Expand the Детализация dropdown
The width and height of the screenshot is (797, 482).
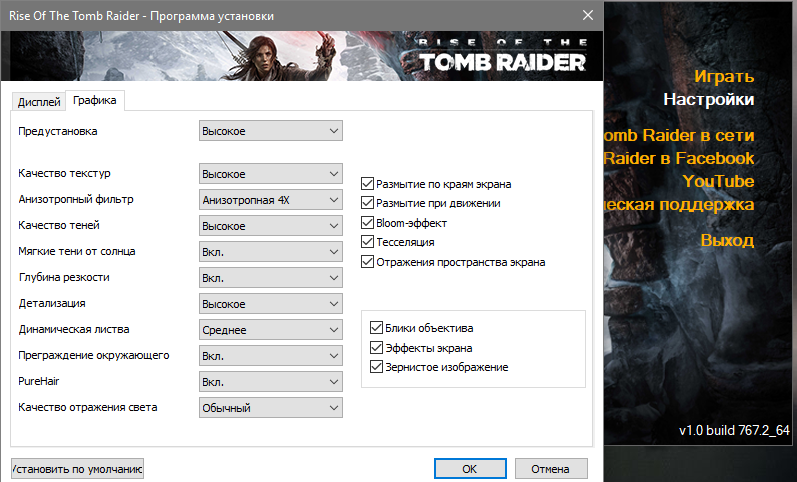pyautogui.click(x=270, y=304)
